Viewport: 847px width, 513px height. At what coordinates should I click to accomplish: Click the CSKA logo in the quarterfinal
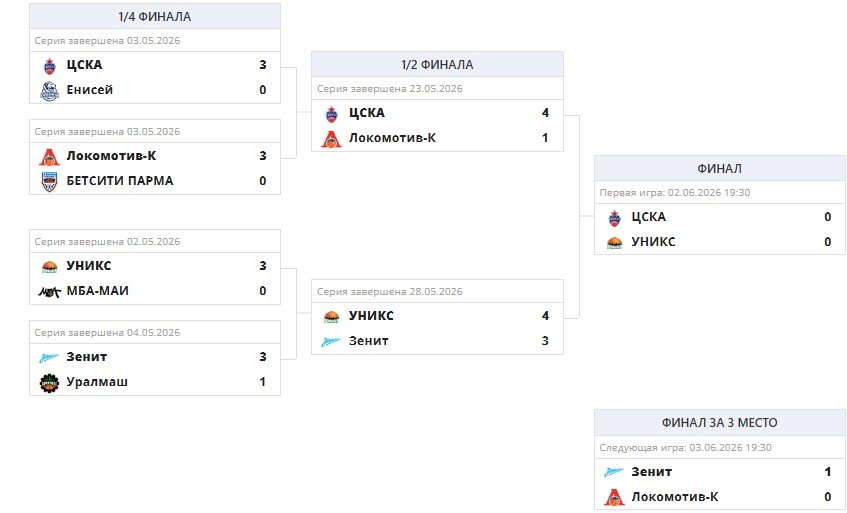click(x=49, y=66)
